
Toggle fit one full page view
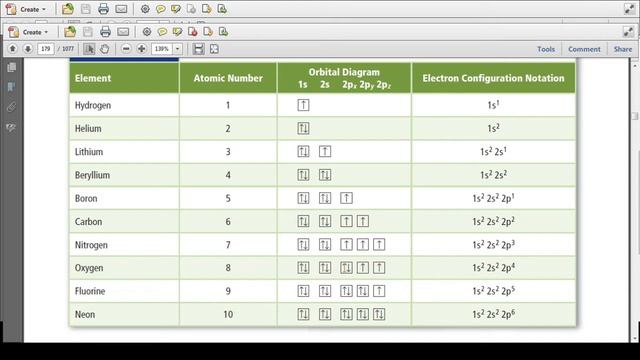tap(214, 49)
